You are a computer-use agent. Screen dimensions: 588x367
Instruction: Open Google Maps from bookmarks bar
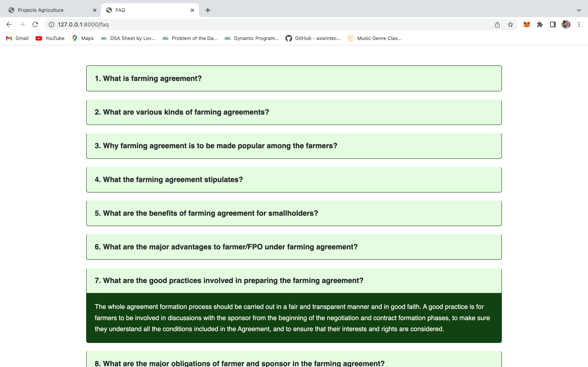point(83,38)
